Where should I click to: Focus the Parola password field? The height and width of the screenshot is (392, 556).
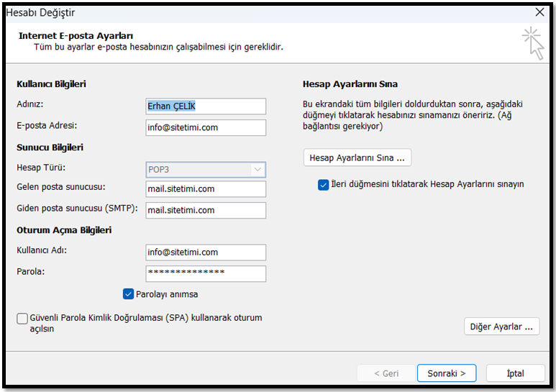pyautogui.click(x=206, y=273)
